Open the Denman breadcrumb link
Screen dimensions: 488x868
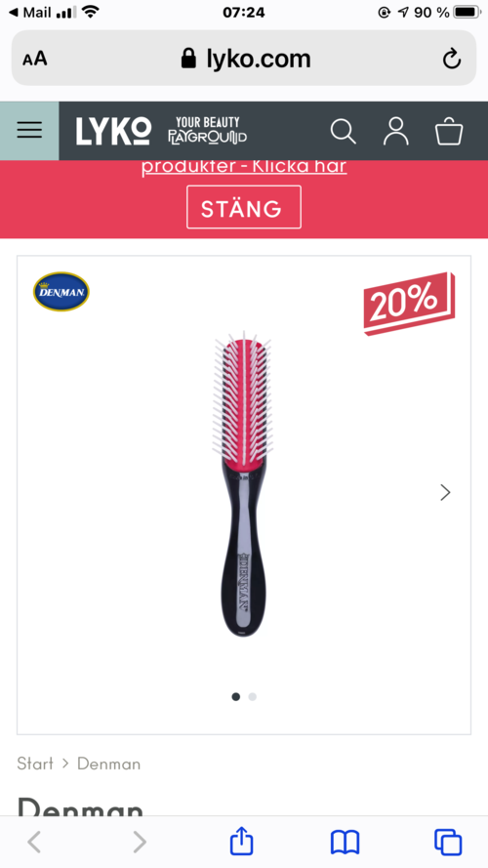click(x=109, y=764)
